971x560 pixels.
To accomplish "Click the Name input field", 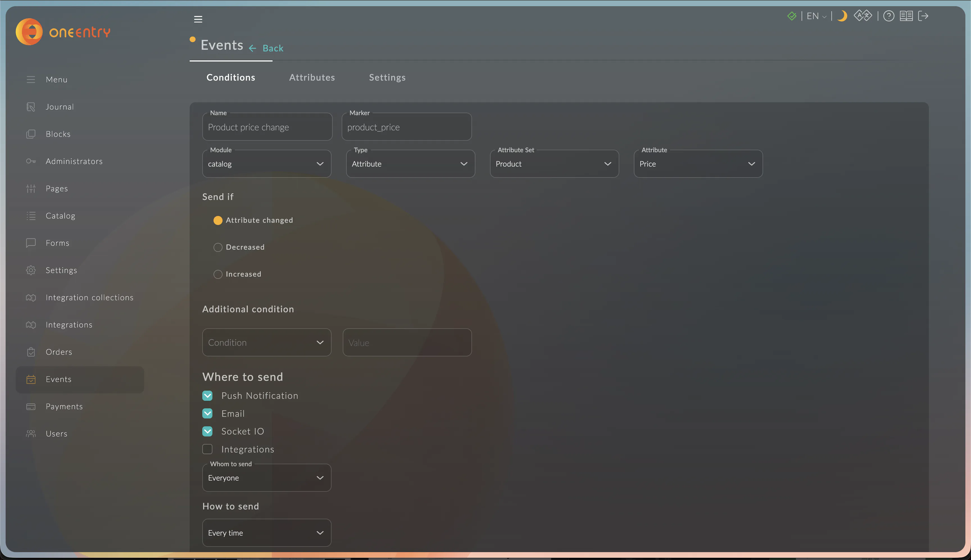I will [x=267, y=127].
